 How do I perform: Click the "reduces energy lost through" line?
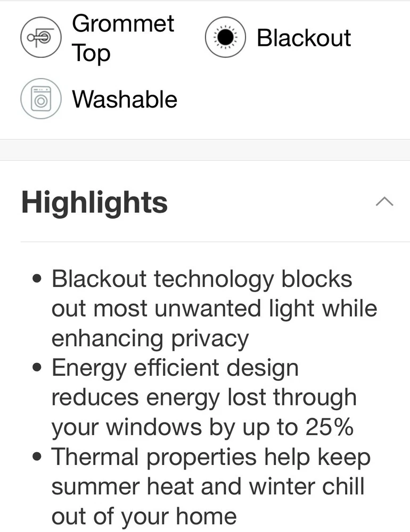pyautogui.click(x=204, y=397)
